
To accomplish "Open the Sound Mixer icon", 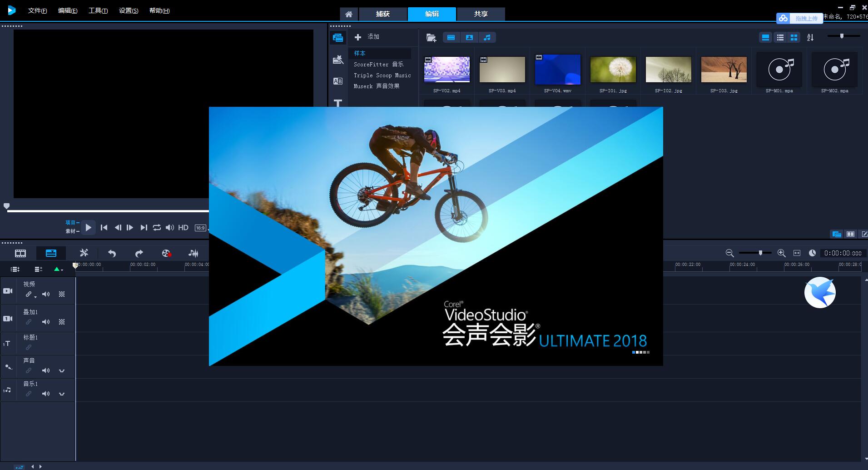I will (x=193, y=253).
